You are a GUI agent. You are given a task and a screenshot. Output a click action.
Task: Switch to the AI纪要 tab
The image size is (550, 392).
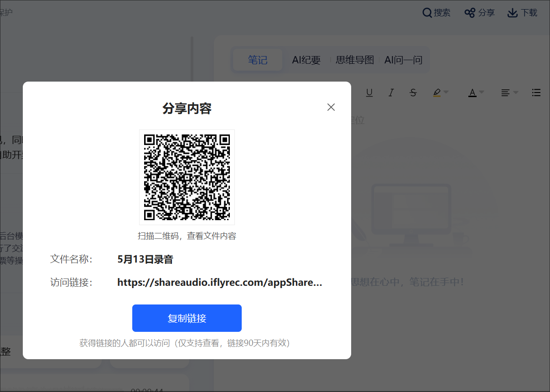pos(306,60)
